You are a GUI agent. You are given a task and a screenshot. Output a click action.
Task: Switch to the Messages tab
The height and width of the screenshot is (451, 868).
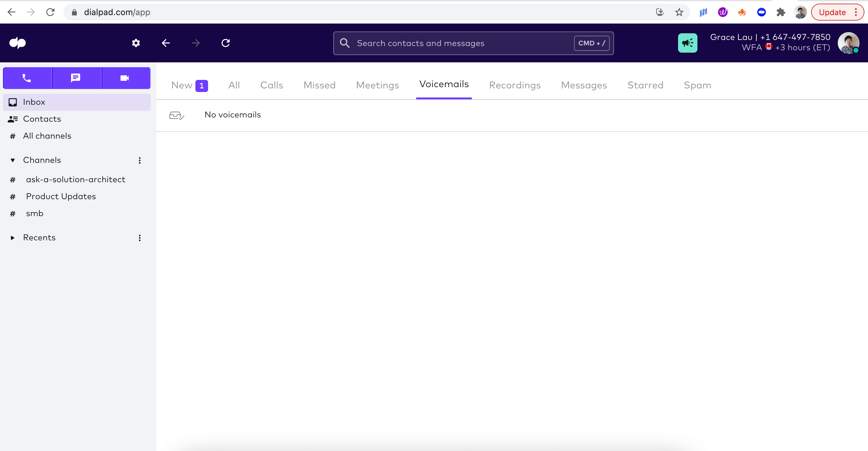584,85
